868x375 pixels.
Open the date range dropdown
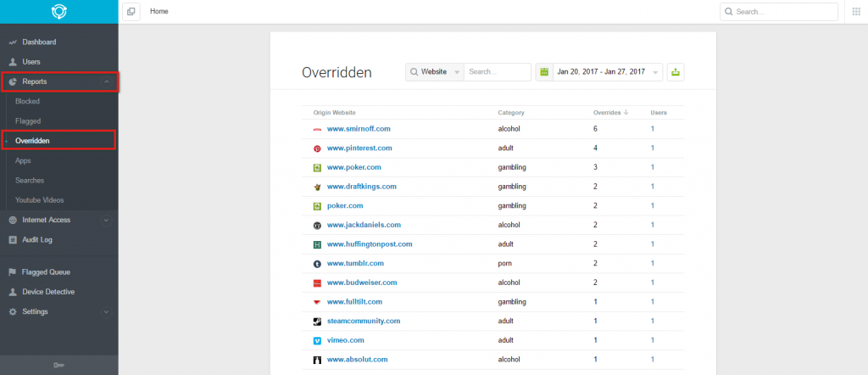tap(607, 72)
